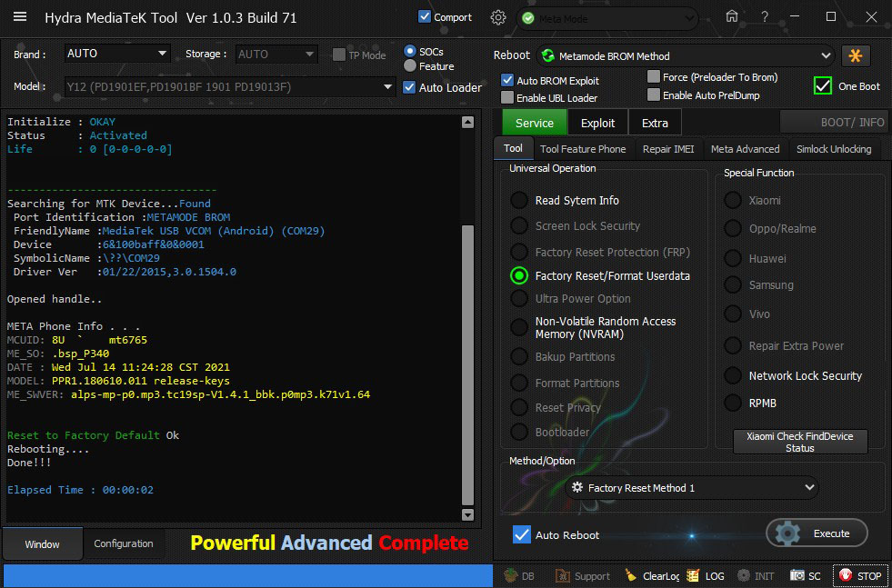
Task: Select the Vivo special function
Action: [x=733, y=314]
